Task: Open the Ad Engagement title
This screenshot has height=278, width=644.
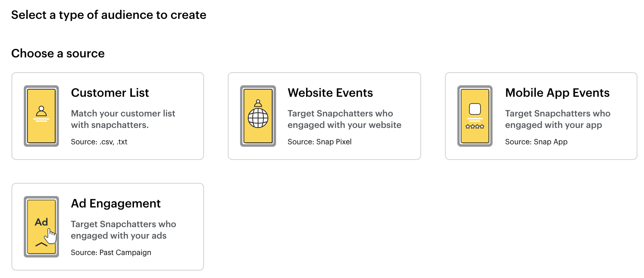Action: 116,203
